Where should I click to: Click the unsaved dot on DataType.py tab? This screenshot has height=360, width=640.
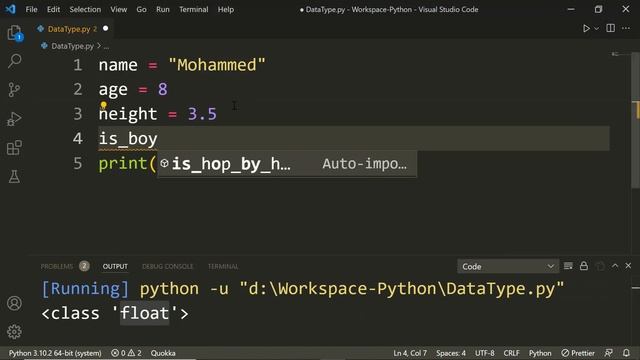point(106,29)
